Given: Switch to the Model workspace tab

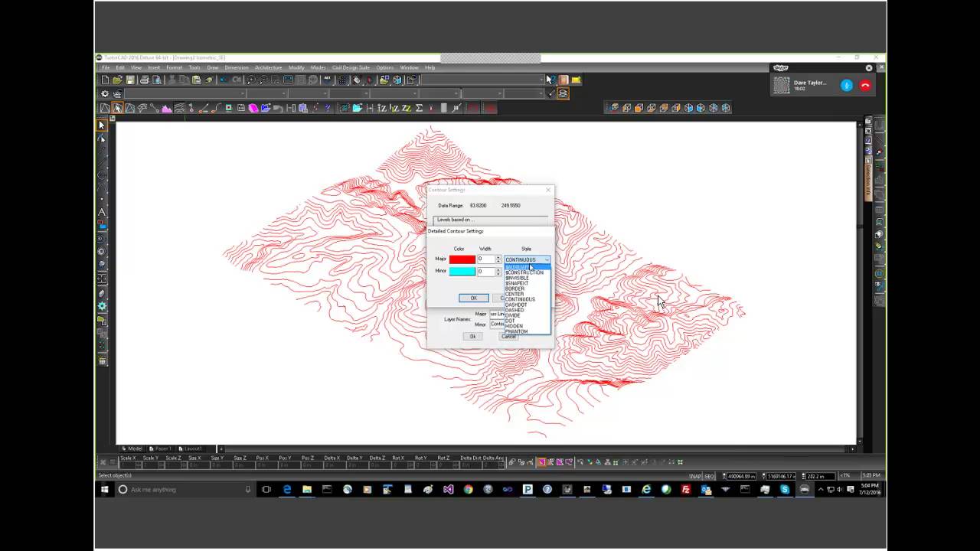Looking at the screenshot, I should (x=133, y=448).
